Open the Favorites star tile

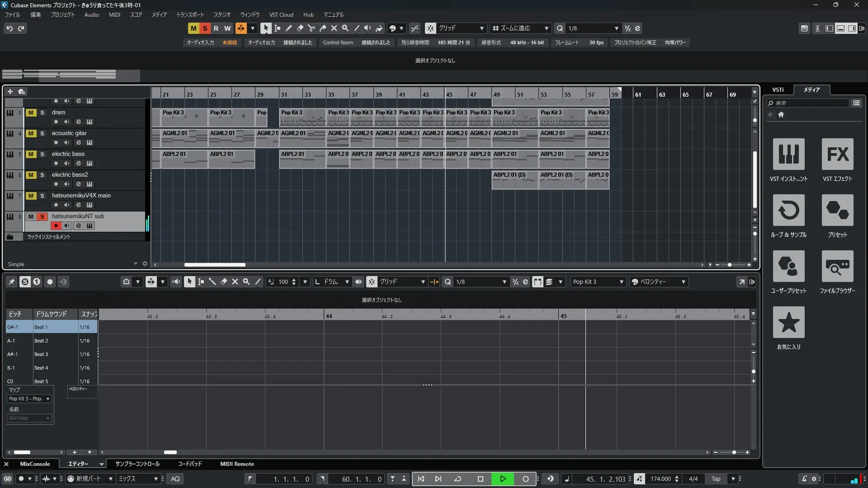click(788, 322)
